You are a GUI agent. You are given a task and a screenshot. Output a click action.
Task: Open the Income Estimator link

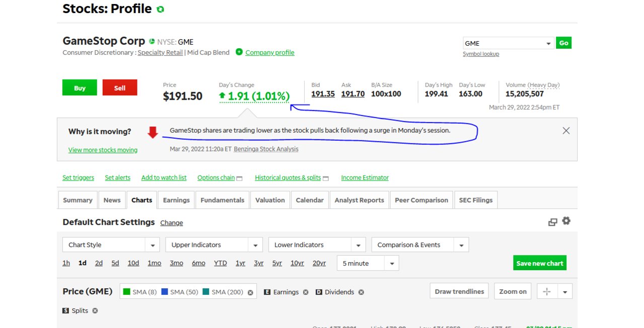[x=365, y=178]
